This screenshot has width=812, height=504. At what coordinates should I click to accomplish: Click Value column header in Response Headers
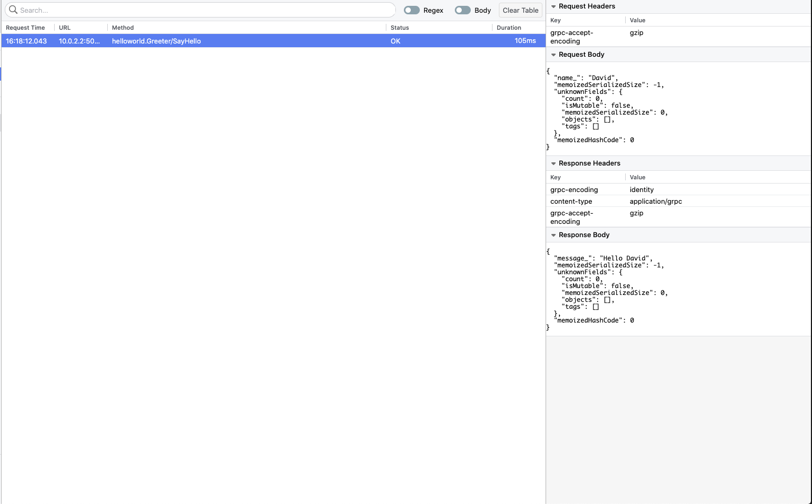click(637, 177)
